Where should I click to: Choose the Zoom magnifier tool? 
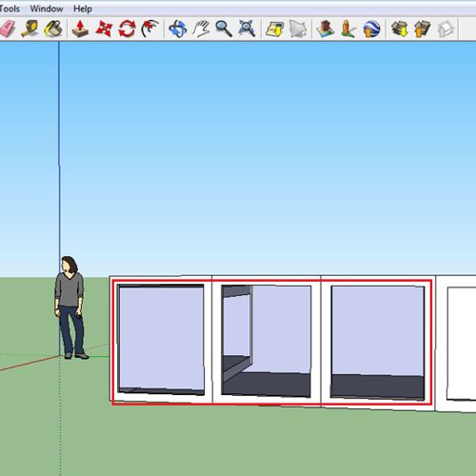(x=224, y=29)
